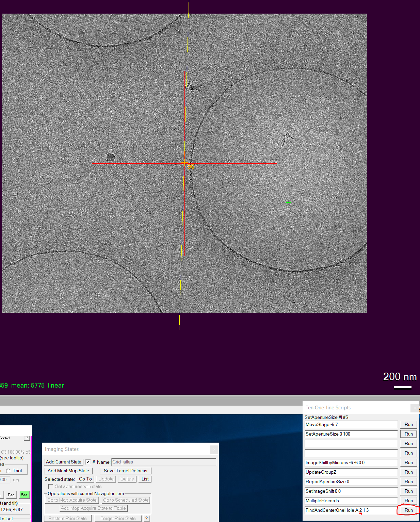Edit the FindAndCenterOneHole A 2 1 3 field

[351, 510]
